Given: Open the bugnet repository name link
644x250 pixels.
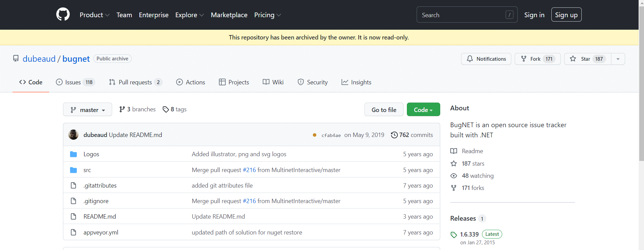Looking at the screenshot, I should coord(76,59).
